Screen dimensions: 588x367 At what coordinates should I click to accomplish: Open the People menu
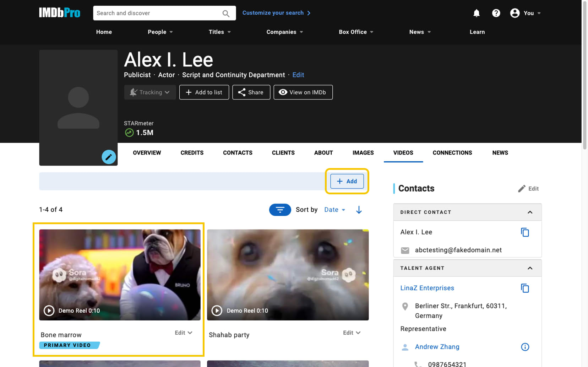point(160,32)
